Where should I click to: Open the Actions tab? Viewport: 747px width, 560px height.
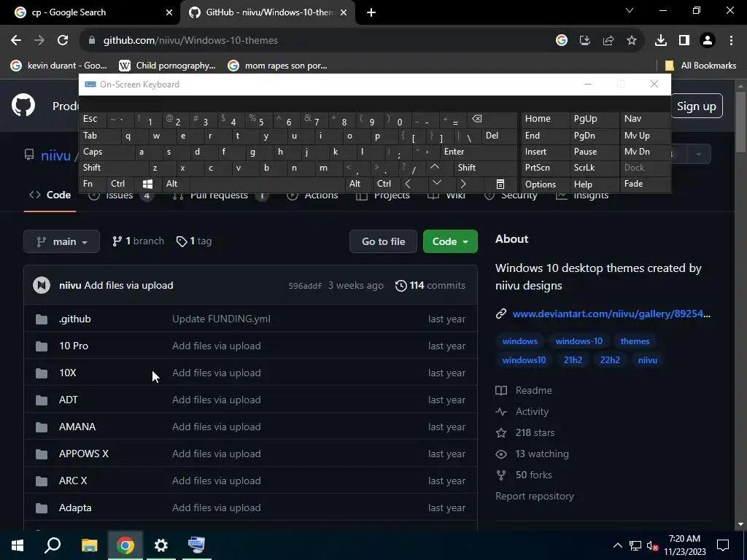click(x=312, y=195)
